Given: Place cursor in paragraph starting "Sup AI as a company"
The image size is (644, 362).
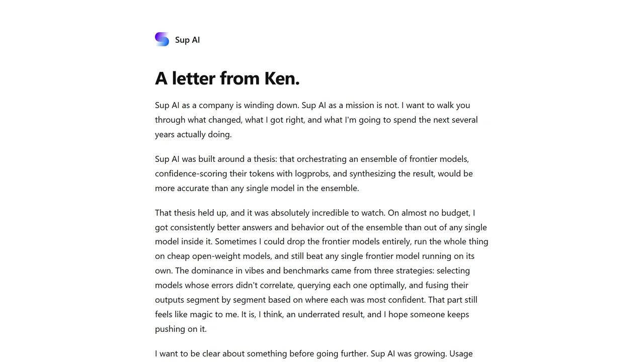Looking at the screenshot, I should pos(316,120).
